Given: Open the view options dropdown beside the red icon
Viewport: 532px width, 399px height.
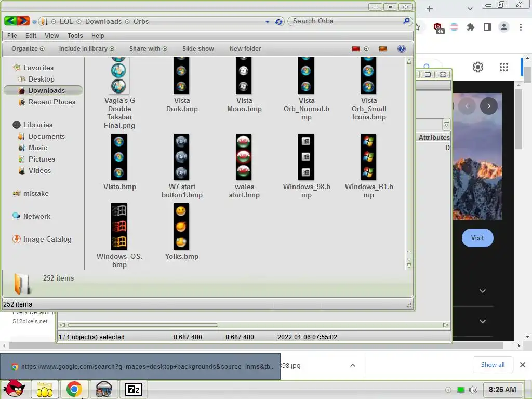Looking at the screenshot, I should point(366,49).
